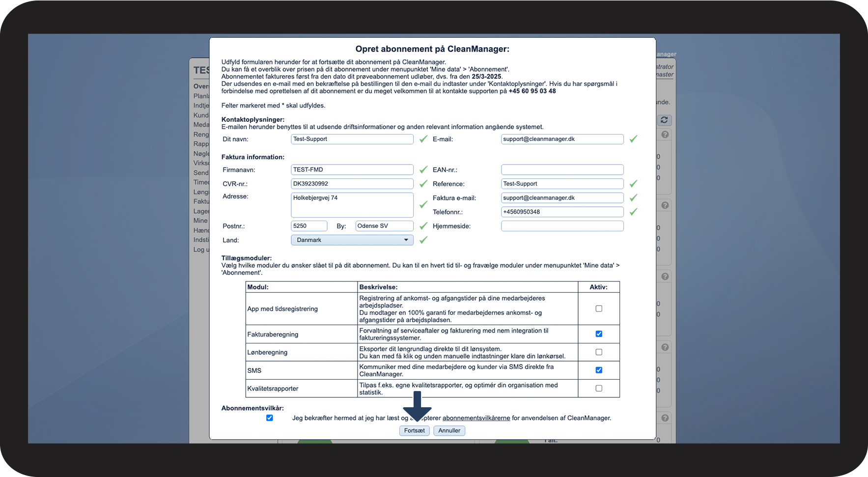This screenshot has height=477, width=868.
Task: Click the Fortsæt button
Action: (x=415, y=430)
